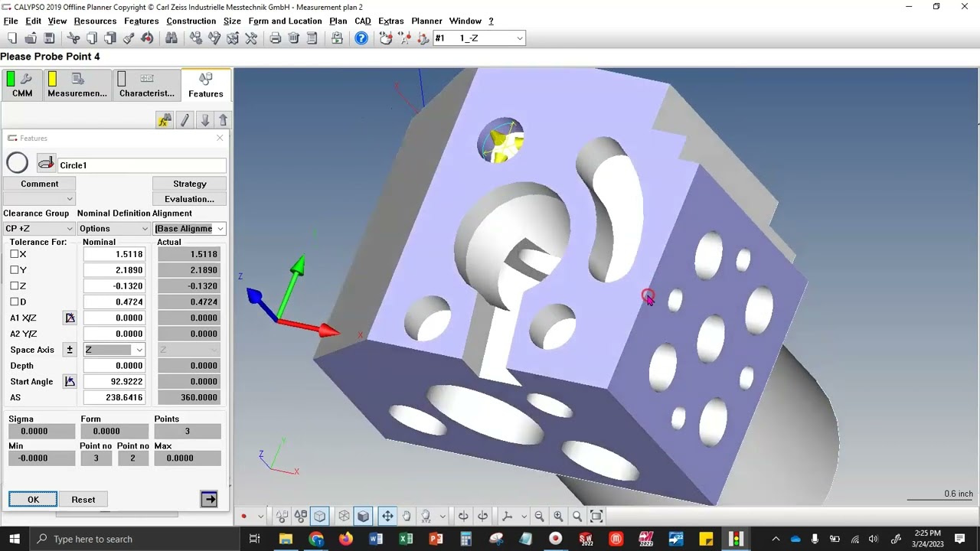Viewport: 980px width, 551px height.
Task: Open the Space Axis Z dropdown
Action: (113, 350)
